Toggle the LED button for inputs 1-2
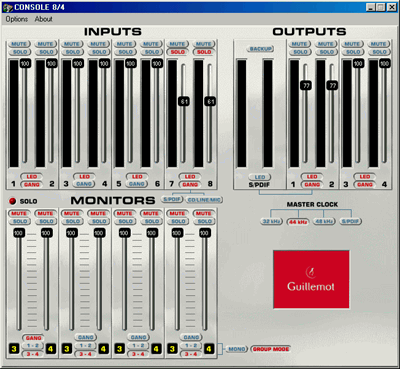 point(32,176)
